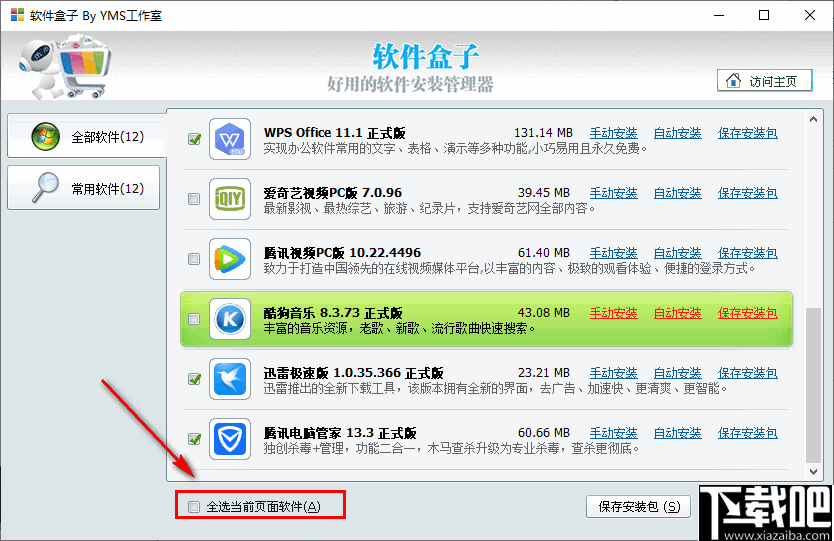Image resolution: width=834 pixels, height=541 pixels.
Task: Click 手动安装 for 迅雷极速版
Action: [x=613, y=373]
